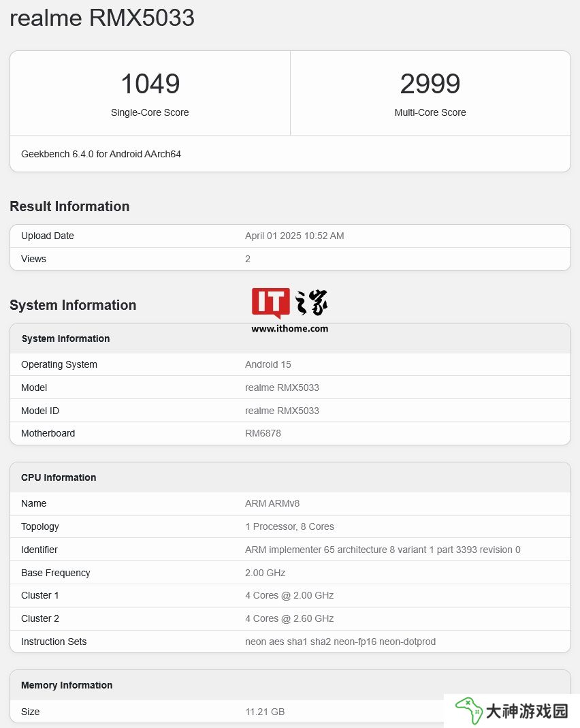Click the memory Size label

pyautogui.click(x=30, y=712)
